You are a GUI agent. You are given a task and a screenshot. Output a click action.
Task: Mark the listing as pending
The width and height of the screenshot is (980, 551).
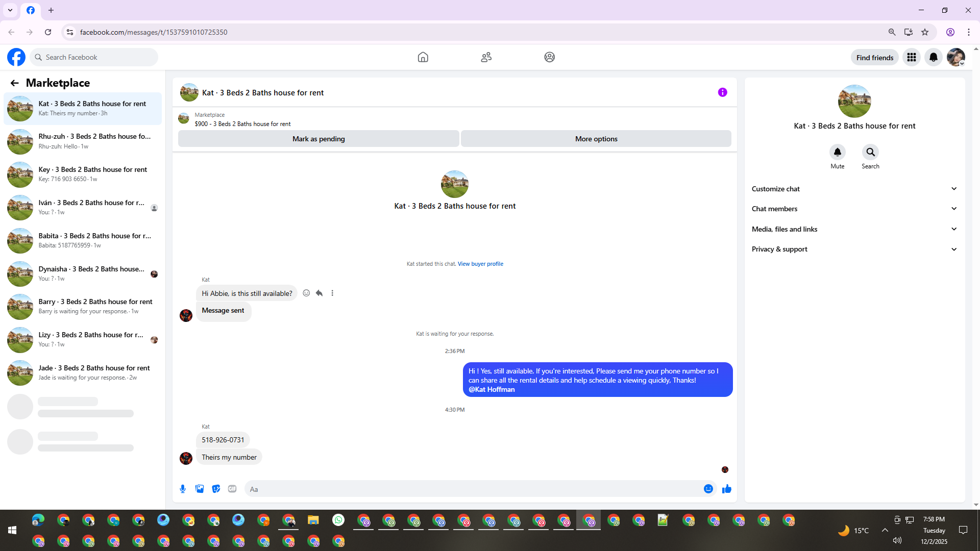click(x=318, y=139)
